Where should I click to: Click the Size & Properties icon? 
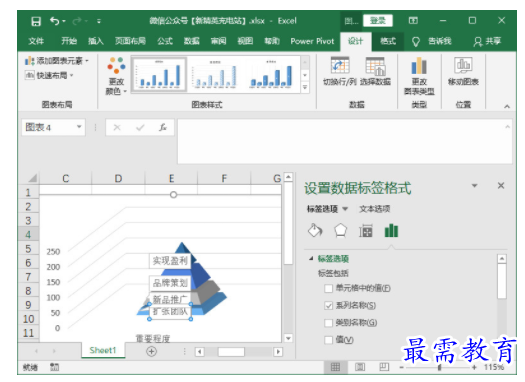point(366,231)
